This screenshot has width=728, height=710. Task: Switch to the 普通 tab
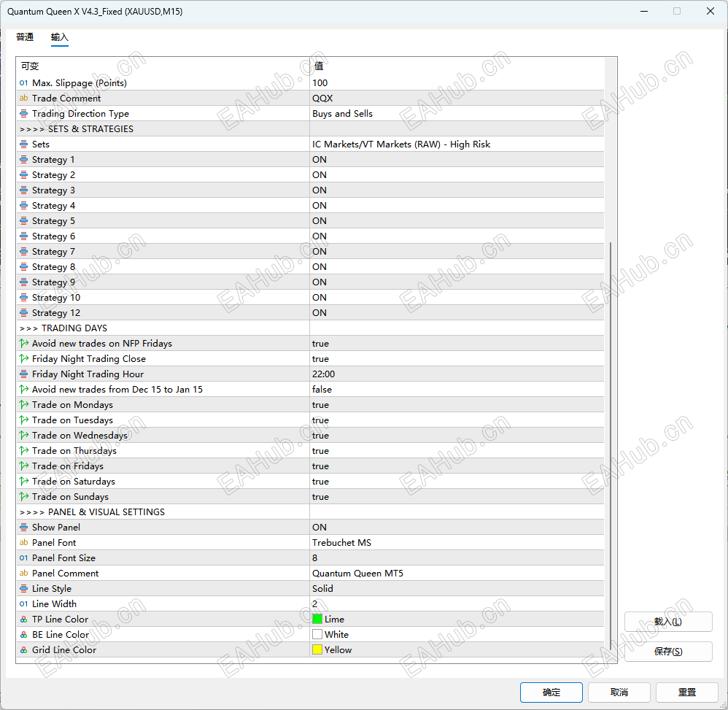25,37
